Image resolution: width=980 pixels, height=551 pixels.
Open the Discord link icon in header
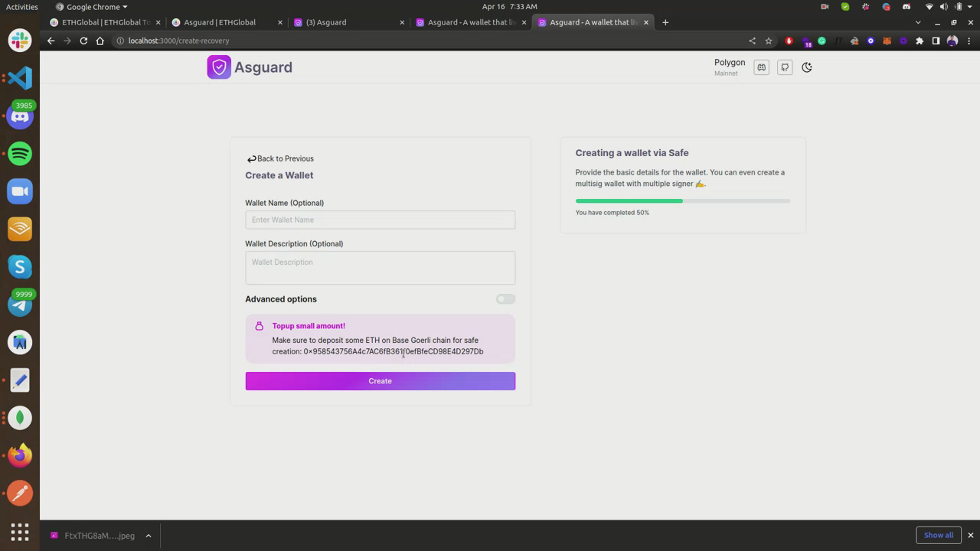761,67
